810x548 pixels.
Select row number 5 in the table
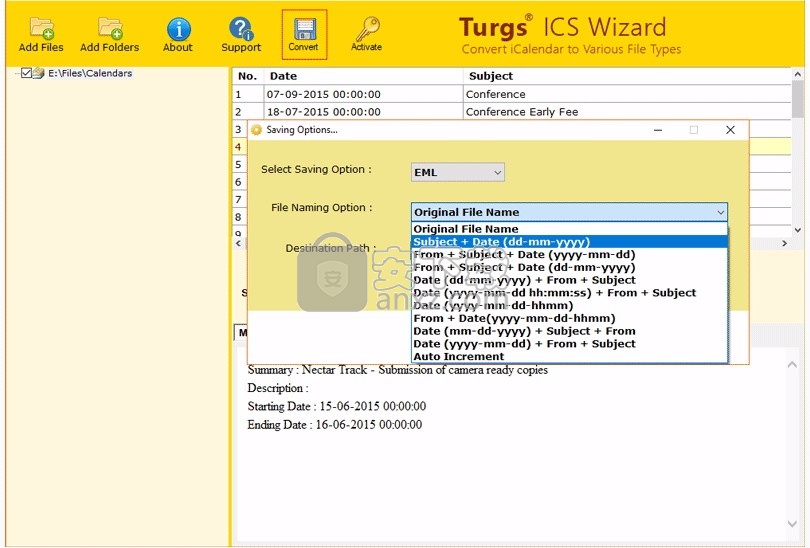point(238,164)
